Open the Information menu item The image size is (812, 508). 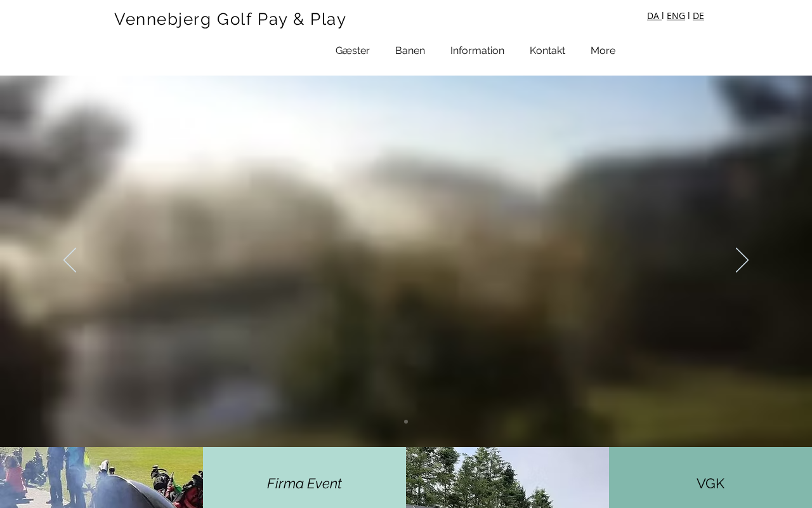[477, 51]
